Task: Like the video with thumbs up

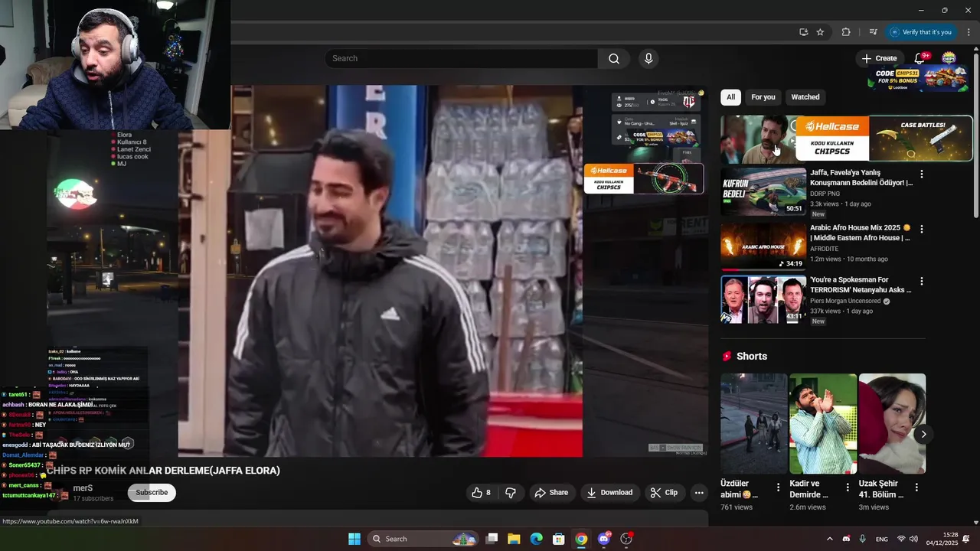Action: 481,493
